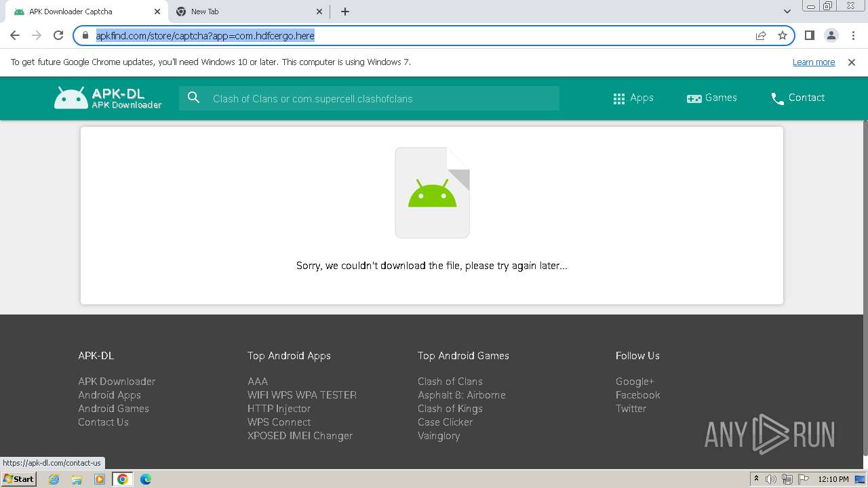Follow on Twitter link
Viewport: 868px width, 488px height.
(x=631, y=409)
